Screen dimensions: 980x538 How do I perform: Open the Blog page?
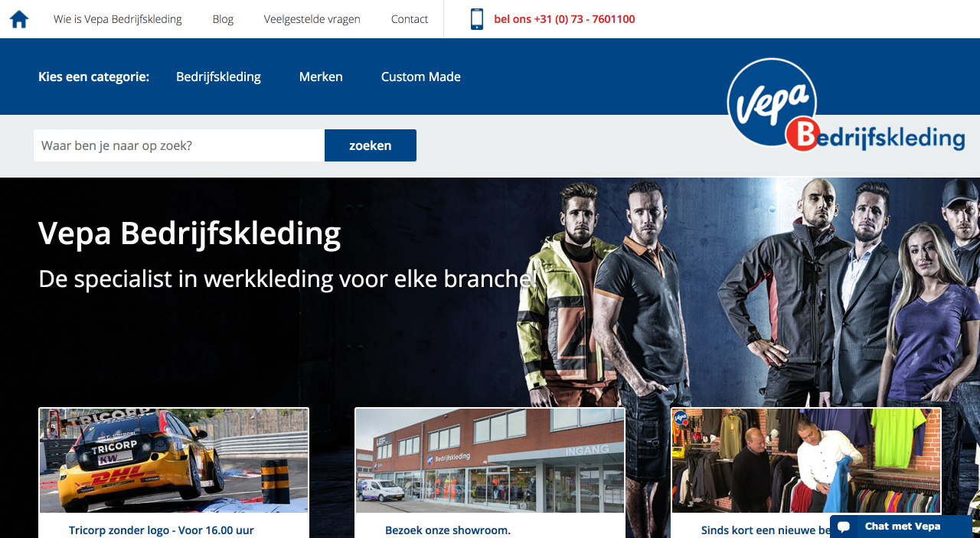pos(223,19)
